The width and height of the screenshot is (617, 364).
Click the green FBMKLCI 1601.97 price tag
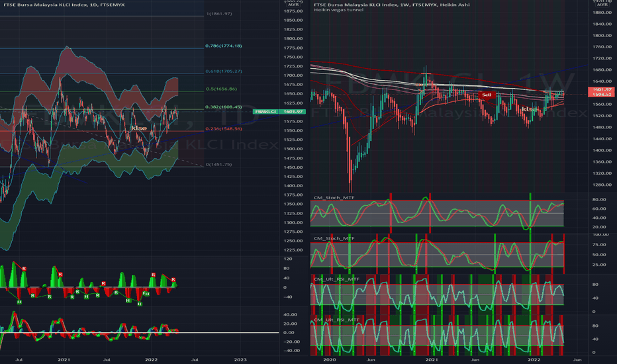279,112
